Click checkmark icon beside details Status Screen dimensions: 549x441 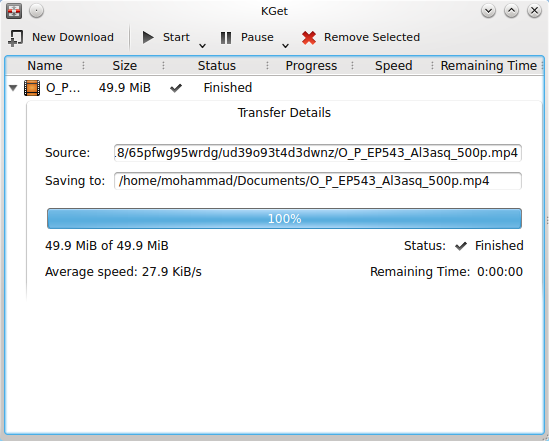pyautogui.click(x=461, y=246)
